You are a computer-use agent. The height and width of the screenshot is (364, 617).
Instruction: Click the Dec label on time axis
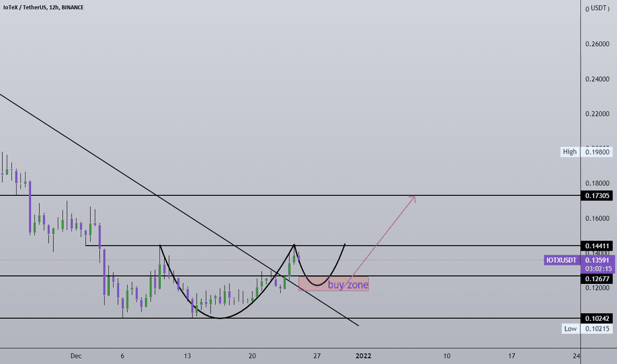pyautogui.click(x=76, y=356)
